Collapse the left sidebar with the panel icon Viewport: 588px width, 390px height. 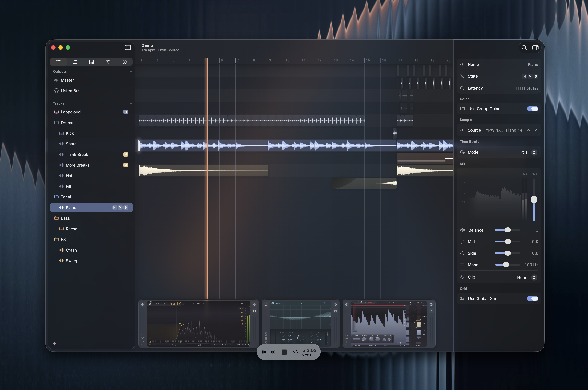[x=128, y=47]
